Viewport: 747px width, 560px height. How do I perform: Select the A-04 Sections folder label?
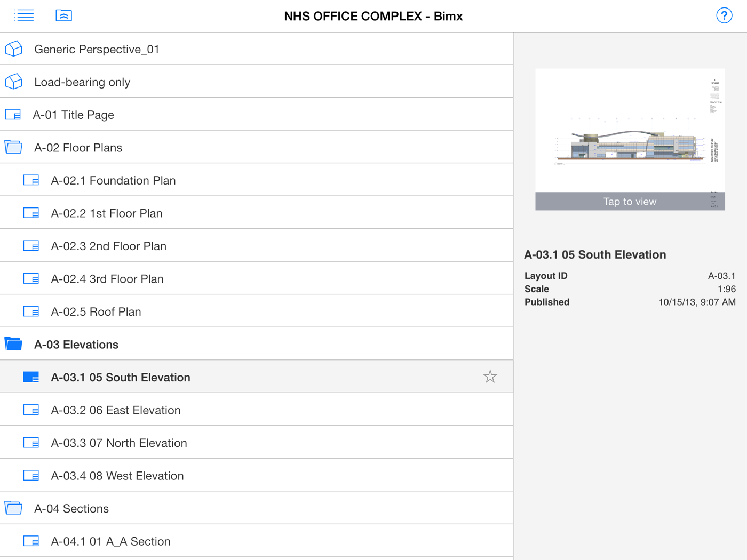[71, 508]
